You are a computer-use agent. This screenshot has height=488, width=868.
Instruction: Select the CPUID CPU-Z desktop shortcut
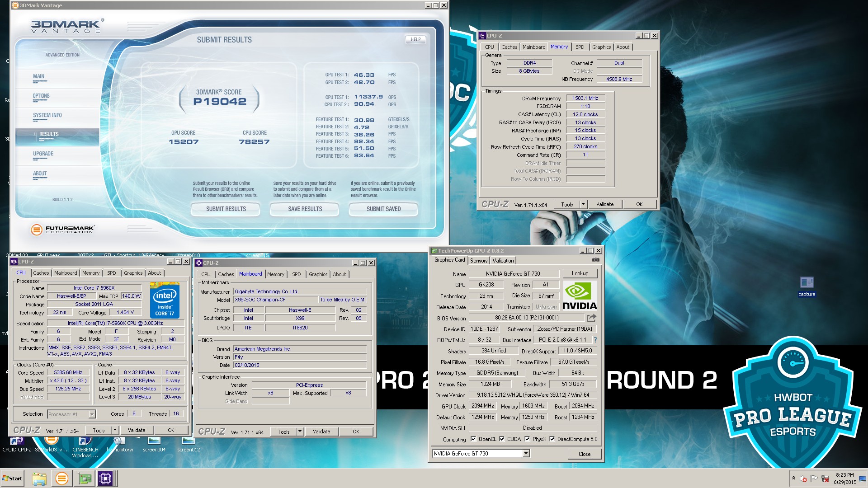click(17, 445)
